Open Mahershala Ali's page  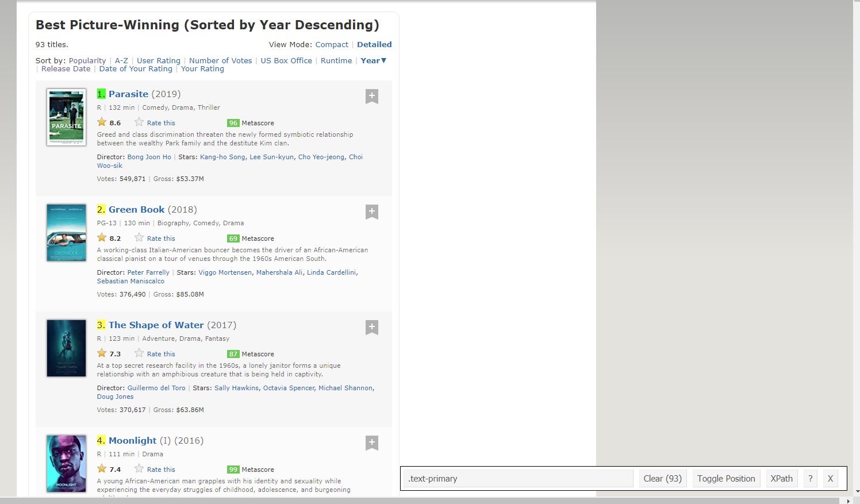point(279,272)
